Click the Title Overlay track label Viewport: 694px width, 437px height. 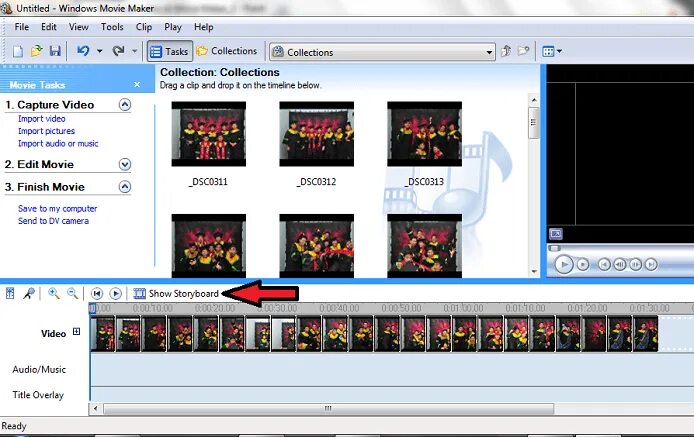point(38,395)
